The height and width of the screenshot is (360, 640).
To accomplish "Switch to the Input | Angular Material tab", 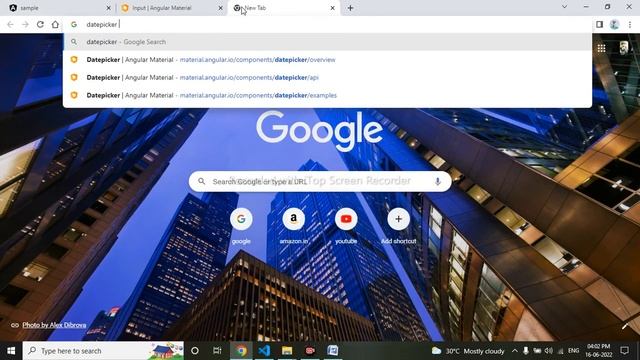I will coord(171,8).
